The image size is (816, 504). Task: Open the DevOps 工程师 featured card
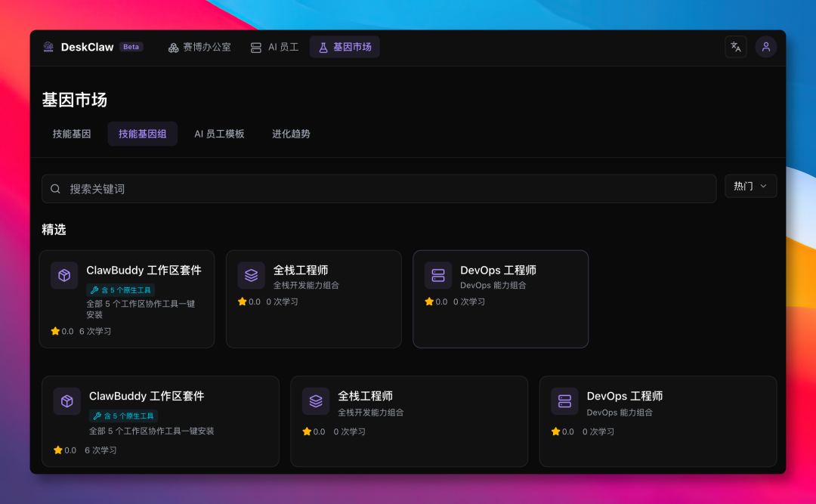[500, 298]
